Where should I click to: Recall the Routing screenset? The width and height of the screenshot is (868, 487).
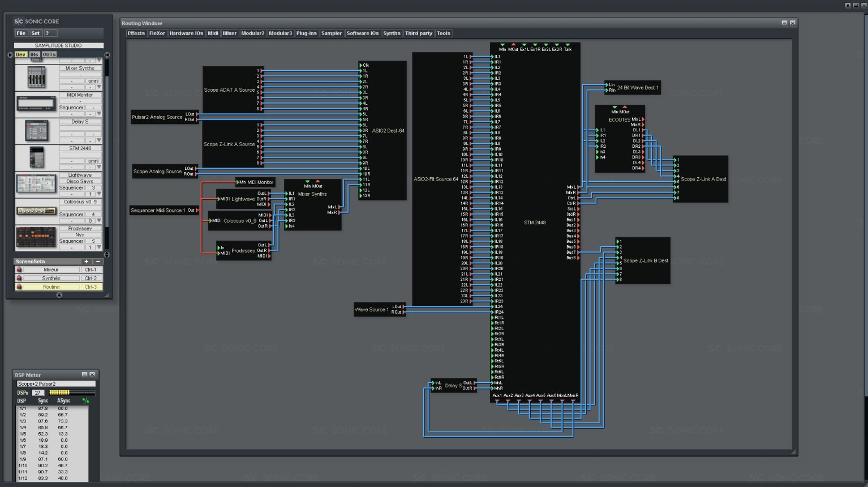pyautogui.click(x=51, y=287)
